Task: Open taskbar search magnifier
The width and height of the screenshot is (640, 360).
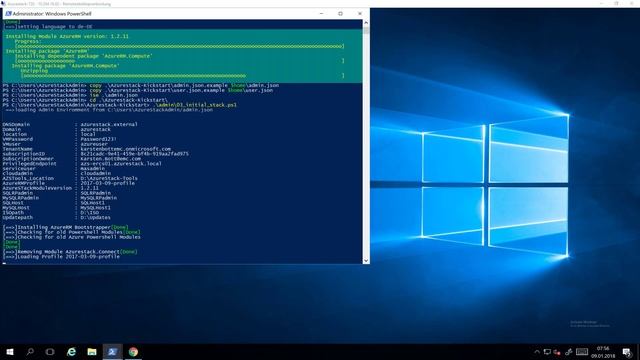Action: tap(30, 352)
